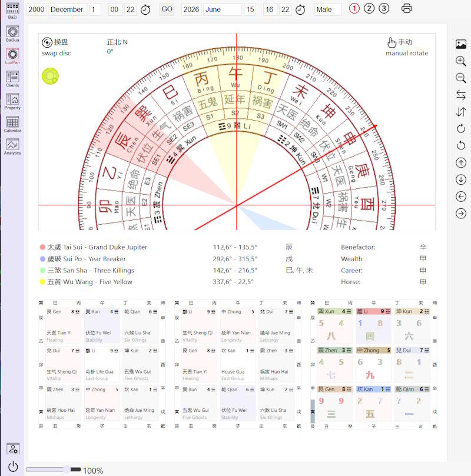Move the compass down with the arrow icon
Image resolution: width=471 pixels, height=476 pixels.
[x=460, y=179]
